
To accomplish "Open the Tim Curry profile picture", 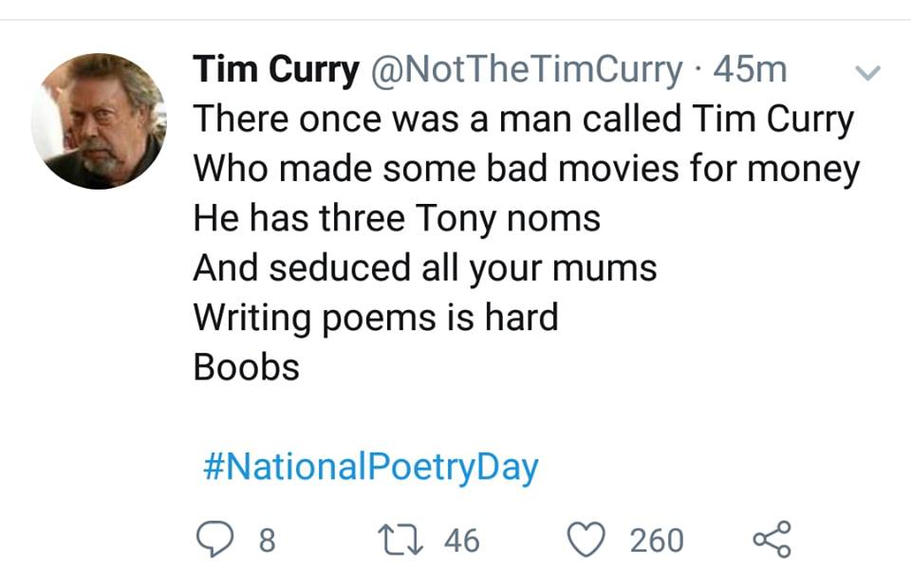I will pos(99,120).
